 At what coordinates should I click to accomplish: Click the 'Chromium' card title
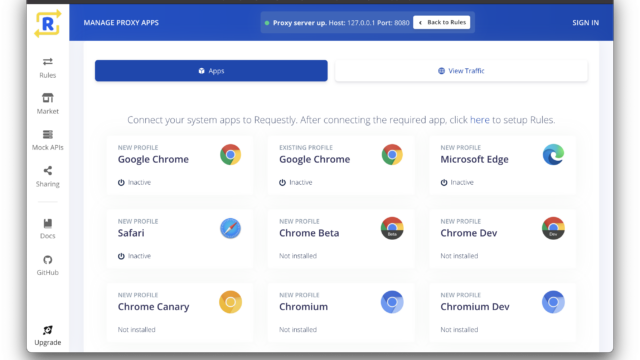click(x=303, y=307)
